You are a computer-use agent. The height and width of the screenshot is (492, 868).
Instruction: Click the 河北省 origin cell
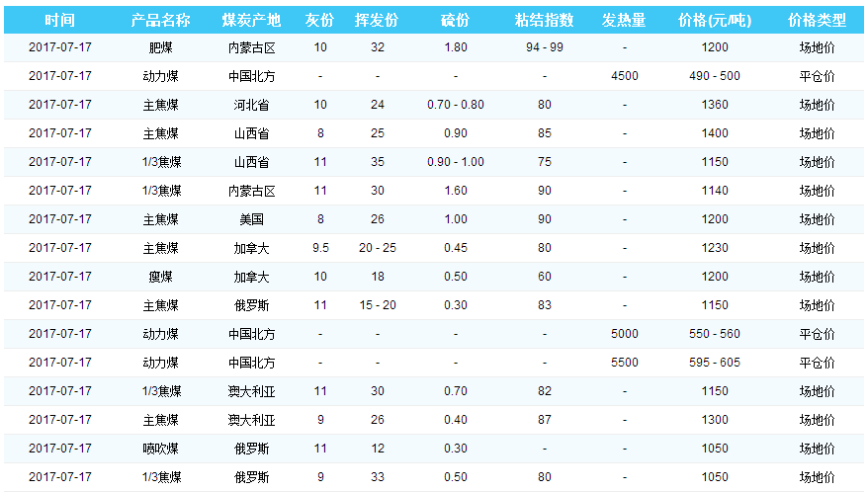[251, 105]
